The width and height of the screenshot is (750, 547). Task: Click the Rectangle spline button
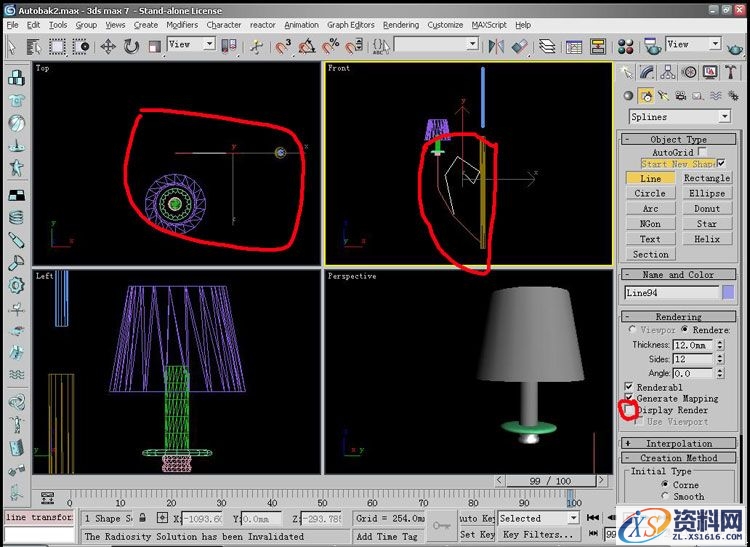706,178
